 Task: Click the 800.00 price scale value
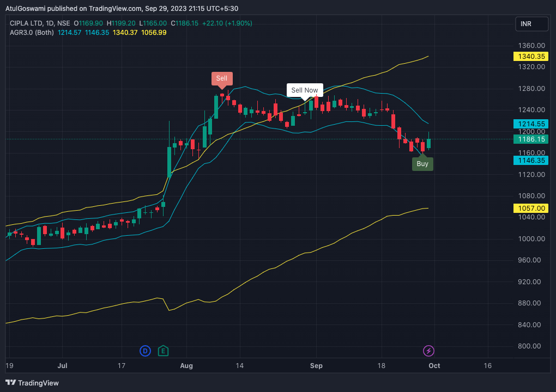pyautogui.click(x=529, y=346)
